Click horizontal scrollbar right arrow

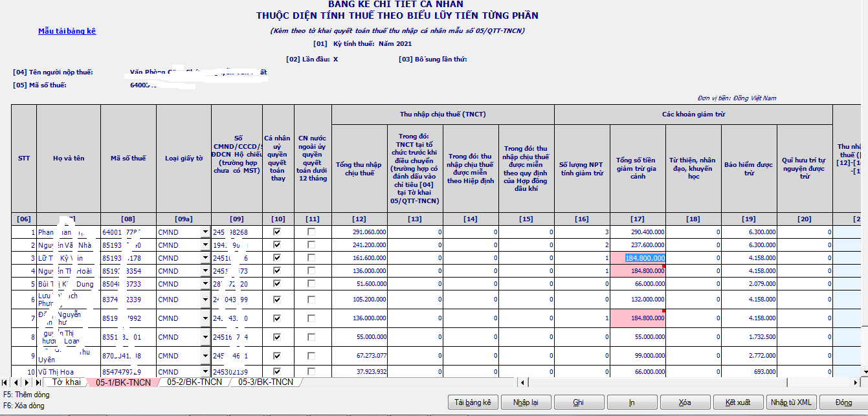coord(856,382)
